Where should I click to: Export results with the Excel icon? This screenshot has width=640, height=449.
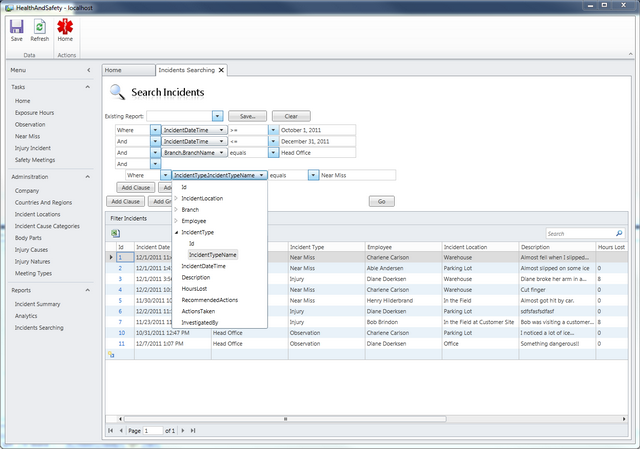pos(115,233)
